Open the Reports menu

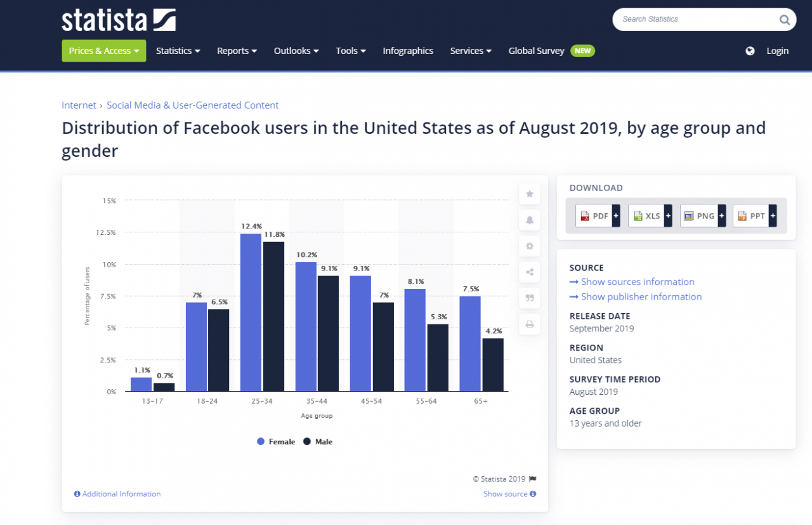(x=237, y=51)
